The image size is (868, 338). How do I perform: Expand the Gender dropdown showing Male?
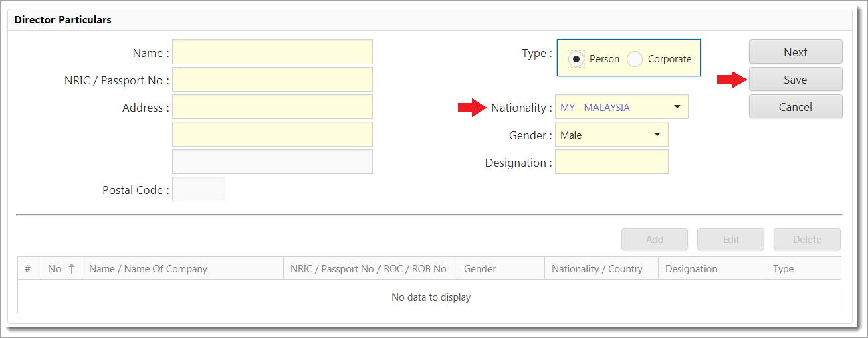coord(657,135)
